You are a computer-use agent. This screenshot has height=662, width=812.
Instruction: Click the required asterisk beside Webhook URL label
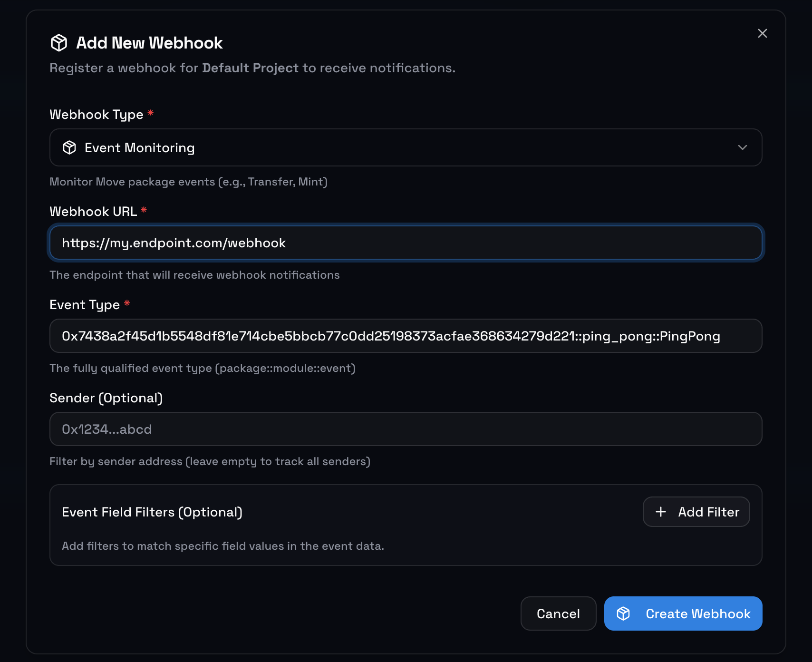(x=144, y=211)
